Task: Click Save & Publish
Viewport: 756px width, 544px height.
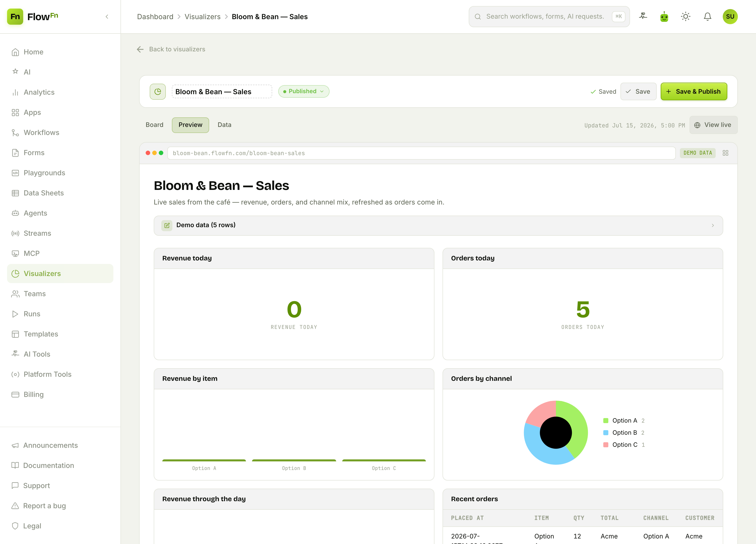Action: tap(694, 92)
